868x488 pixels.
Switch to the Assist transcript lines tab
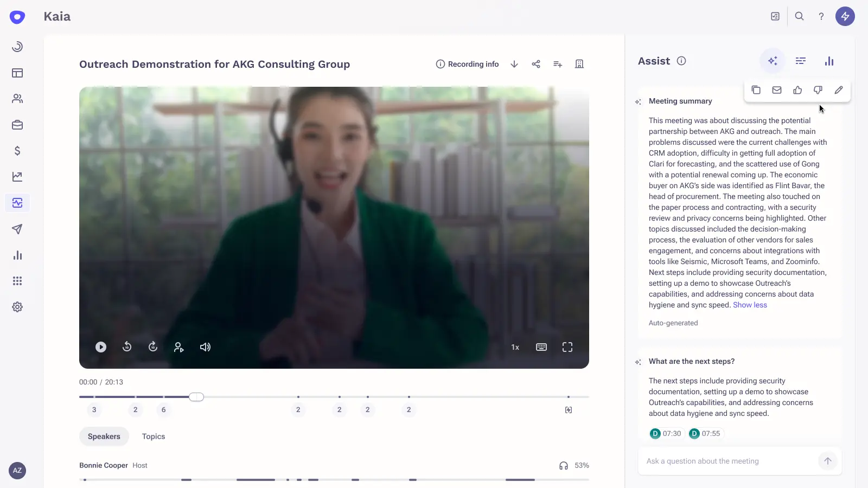[x=801, y=61]
